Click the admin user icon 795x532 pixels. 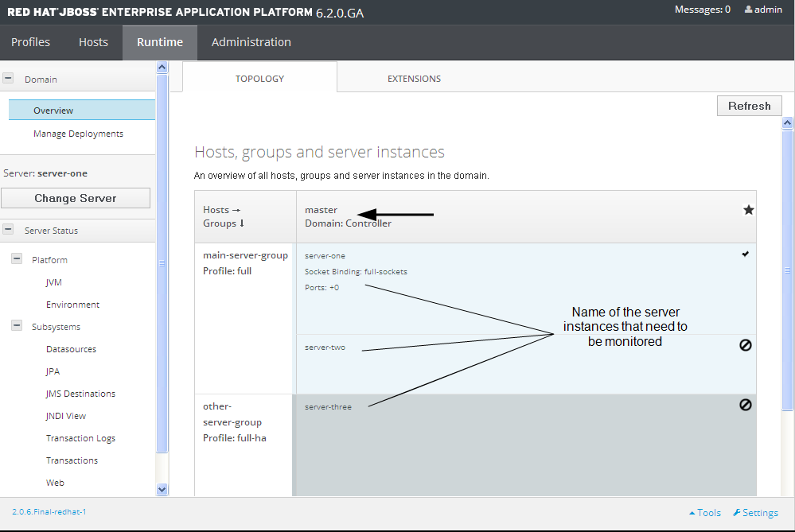[748, 10]
